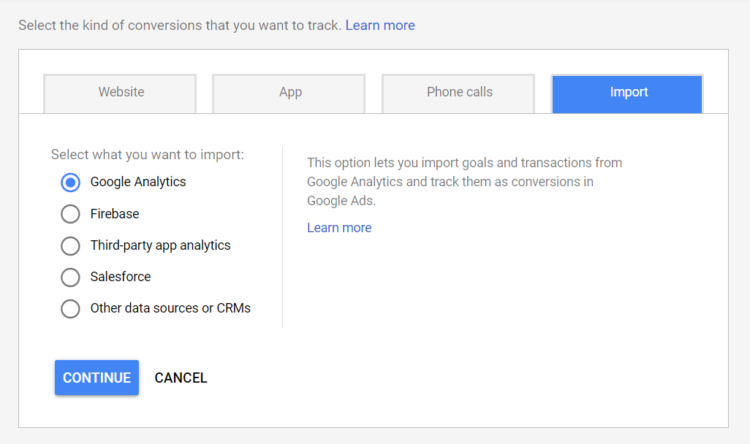Click the Google Analytics import description paragraph
This screenshot has width=750, height=444.
coord(464,182)
